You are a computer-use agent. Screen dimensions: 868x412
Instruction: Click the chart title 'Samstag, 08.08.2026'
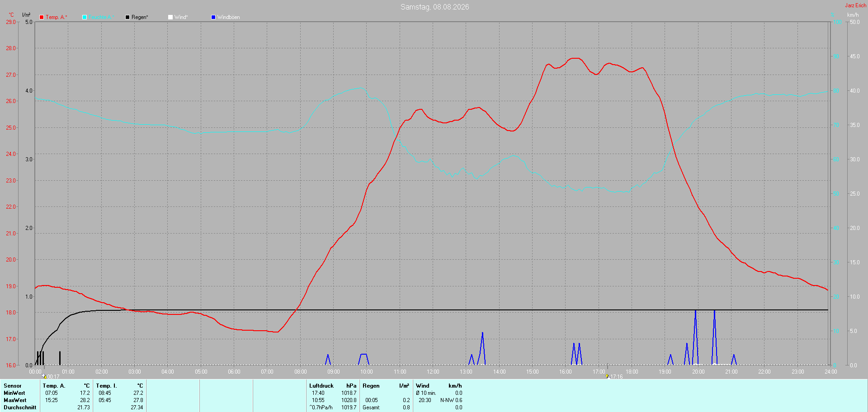tap(435, 7)
